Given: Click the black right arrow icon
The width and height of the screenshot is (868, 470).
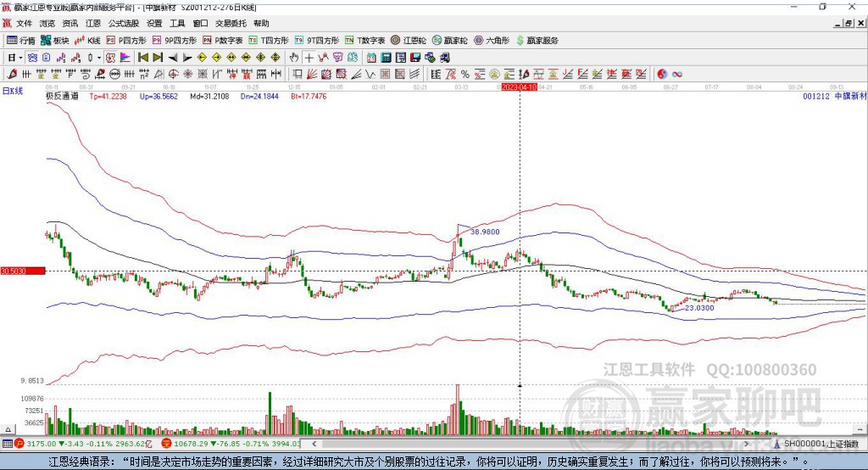Looking at the screenshot, I should (187, 58).
